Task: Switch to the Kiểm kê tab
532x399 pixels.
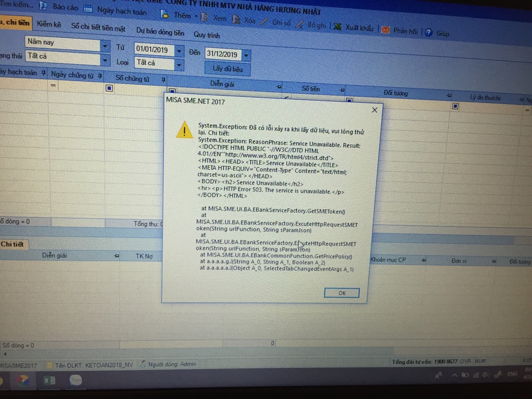Action: (x=49, y=24)
